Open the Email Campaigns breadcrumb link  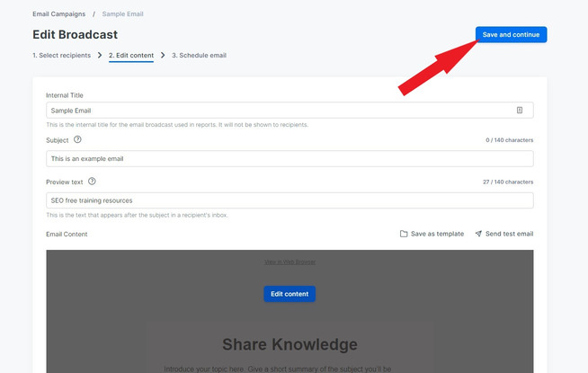click(58, 13)
